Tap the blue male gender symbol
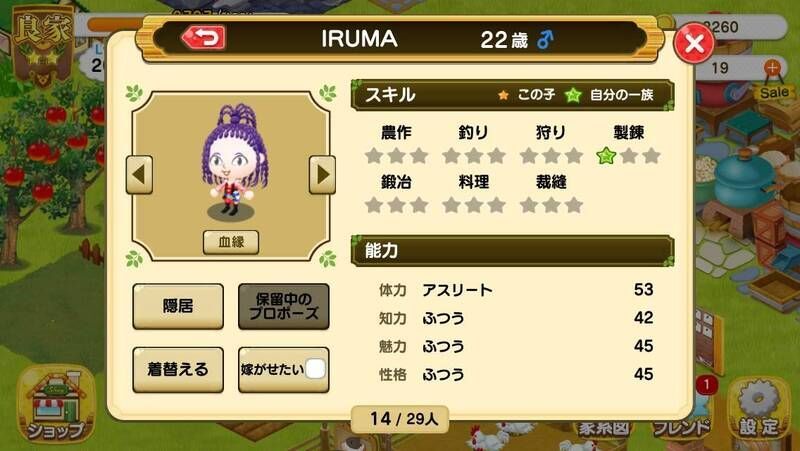800x451 pixels. tap(545, 39)
